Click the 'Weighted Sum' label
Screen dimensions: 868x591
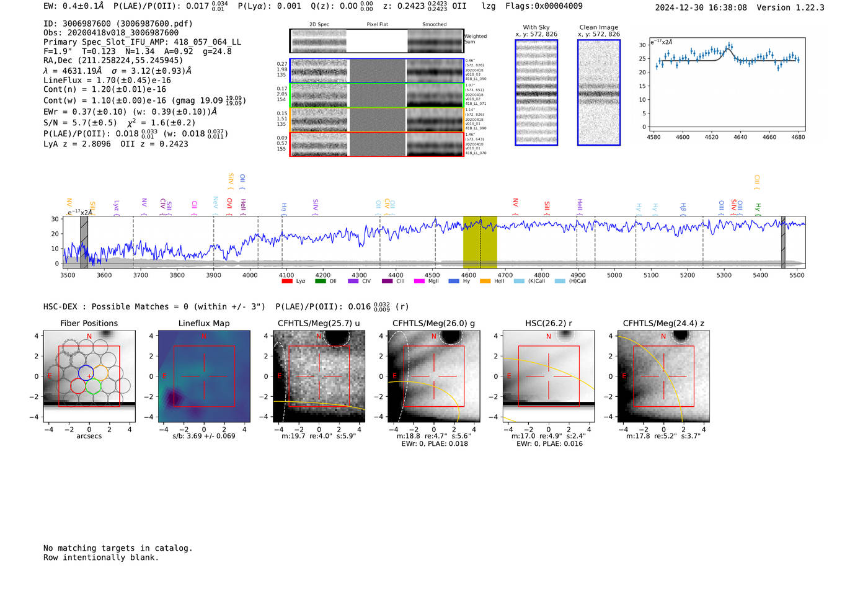point(476,39)
